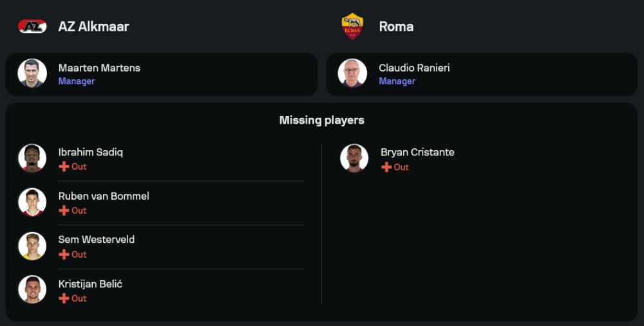This screenshot has height=326, width=644.
Task: Open Bryan Cristante player name
Action: tap(417, 153)
